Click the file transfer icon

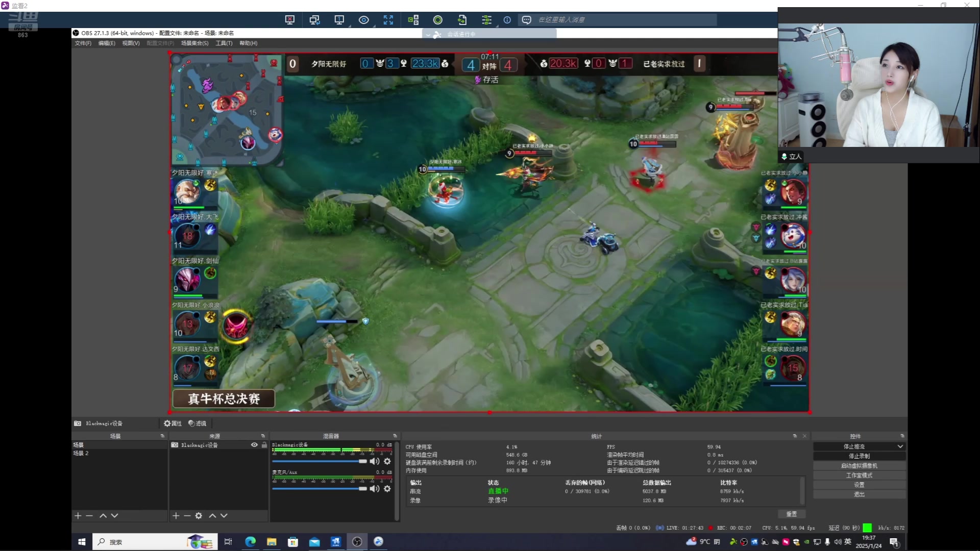coord(462,20)
